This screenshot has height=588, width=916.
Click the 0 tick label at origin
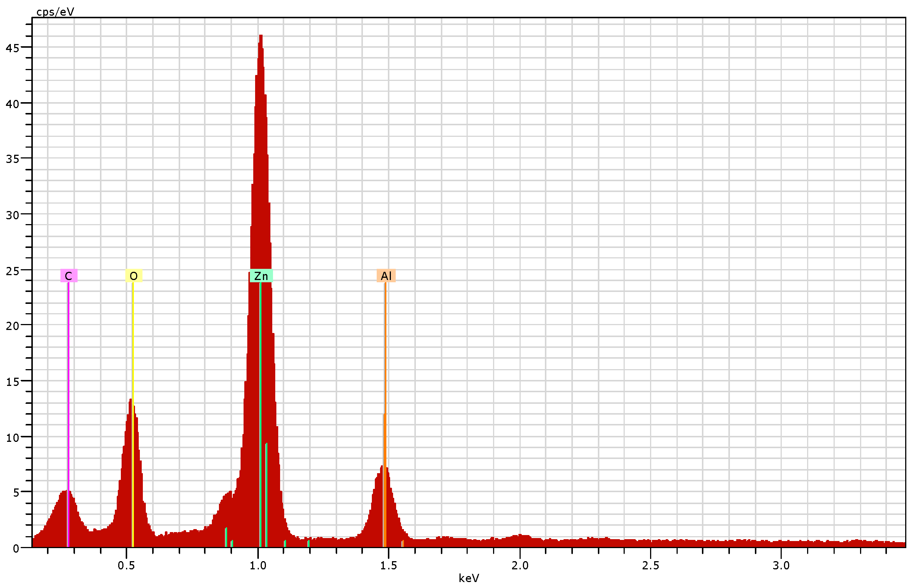[16, 549]
